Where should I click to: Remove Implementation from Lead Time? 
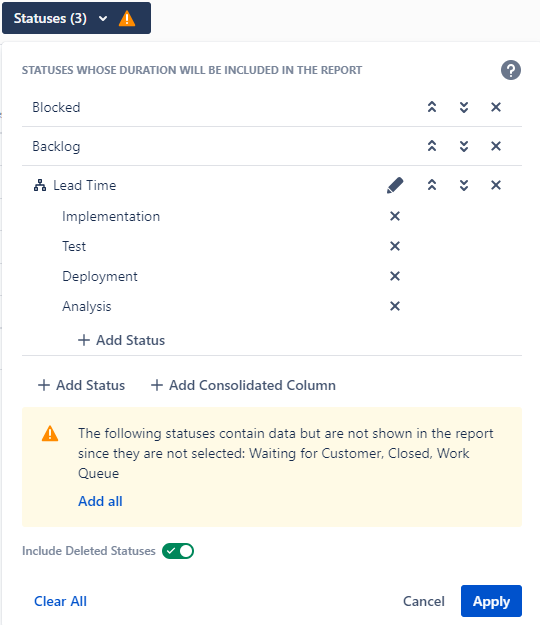point(395,216)
